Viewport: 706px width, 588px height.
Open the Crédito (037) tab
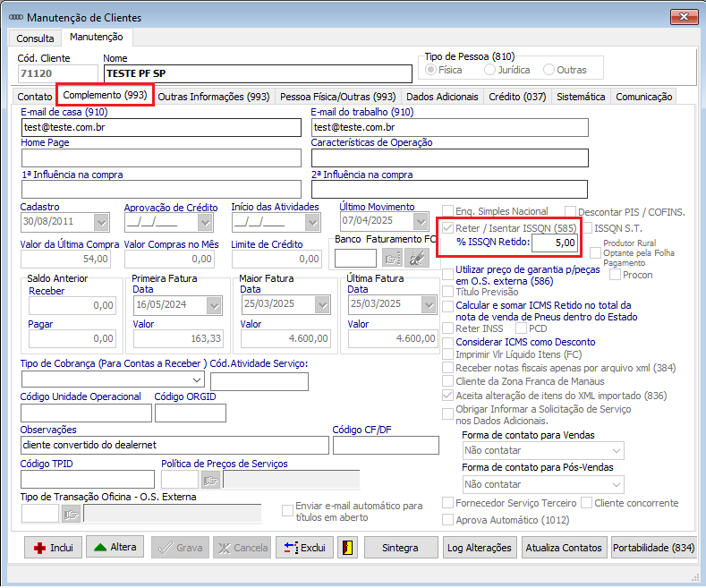[x=517, y=97]
